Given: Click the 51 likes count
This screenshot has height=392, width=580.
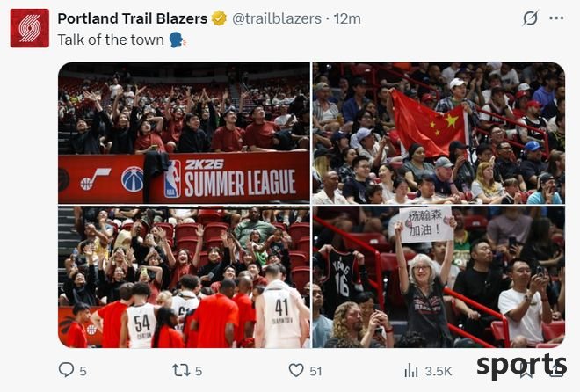Looking at the screenshot, I should (315, 371).
